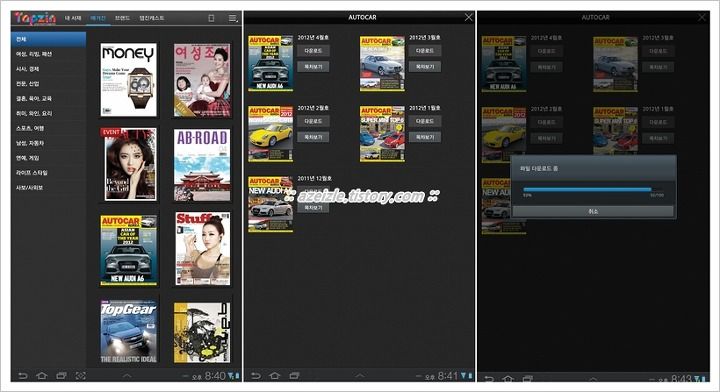Viewport: 720px width, 392px height.
Task: Expand the panel handle in the 8:40 bar
Action: (x=127, y=376)
